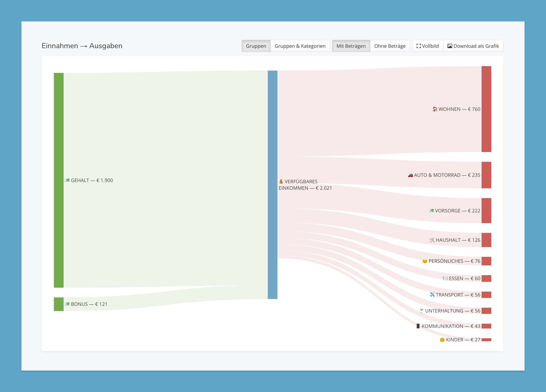Click the BONUS — € 121 label

point(89,304)
